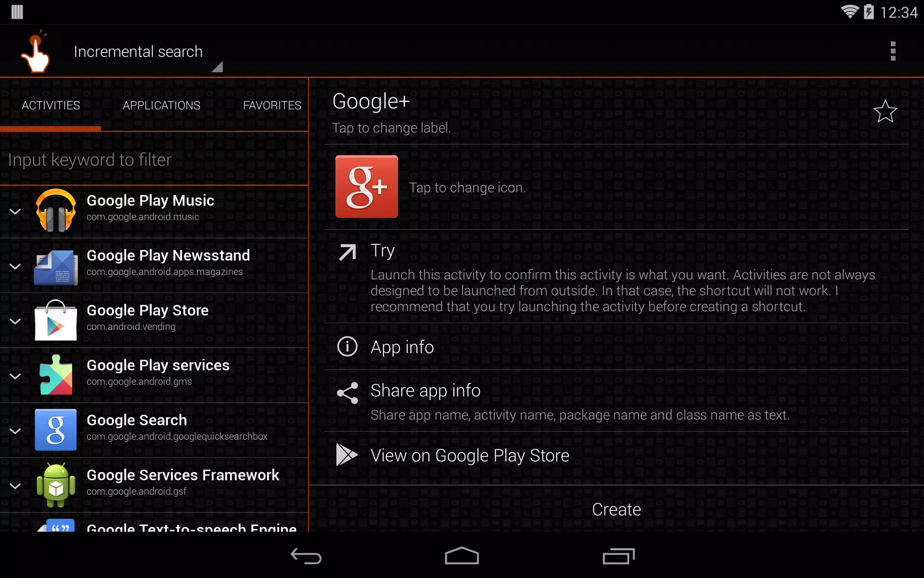Click the Google Play Store icon
The image size is (924, 578).
pyautogui.click(x=55, y=319)
